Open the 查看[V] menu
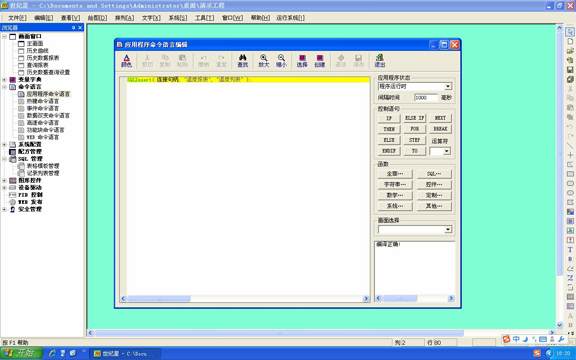Screen dimensions: 576x360 click(x=70, y=18)
